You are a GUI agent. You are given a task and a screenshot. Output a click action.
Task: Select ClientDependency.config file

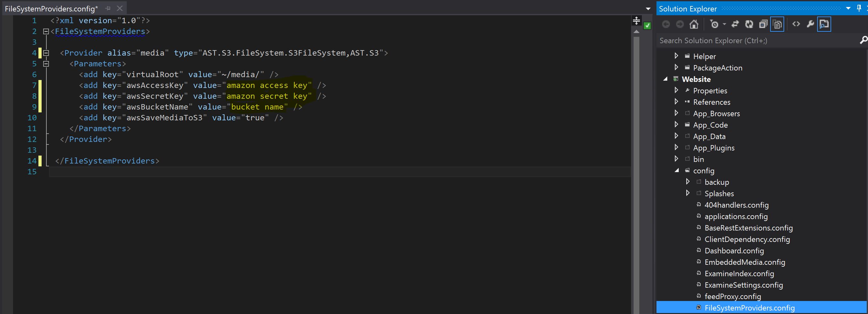(747, 239)
